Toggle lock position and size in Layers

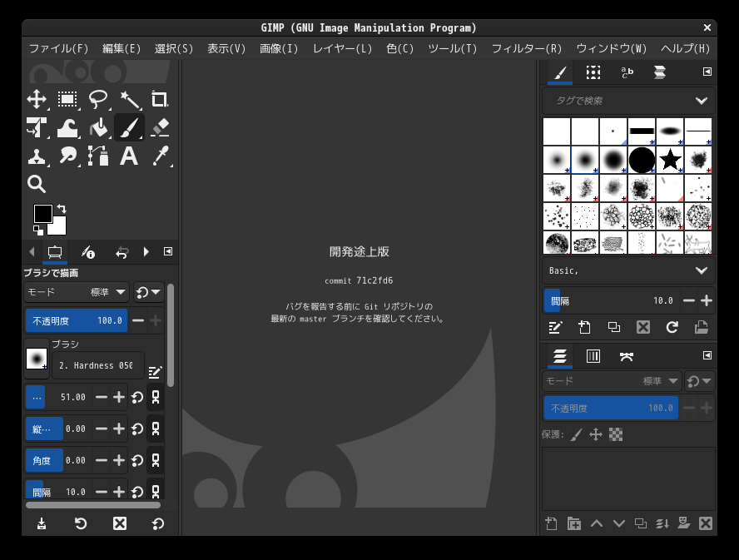596,434
